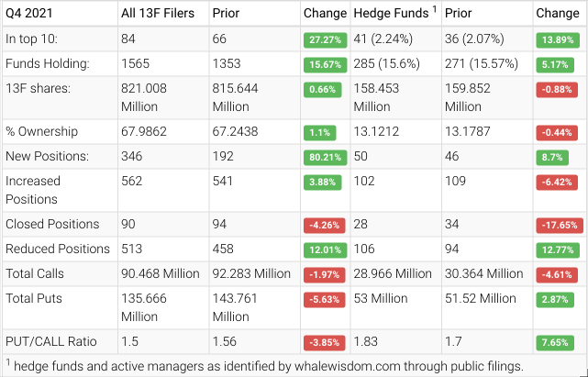
Task: Click the 41 (2.24%) hedge funds value
Action: [x=390, y=40]
